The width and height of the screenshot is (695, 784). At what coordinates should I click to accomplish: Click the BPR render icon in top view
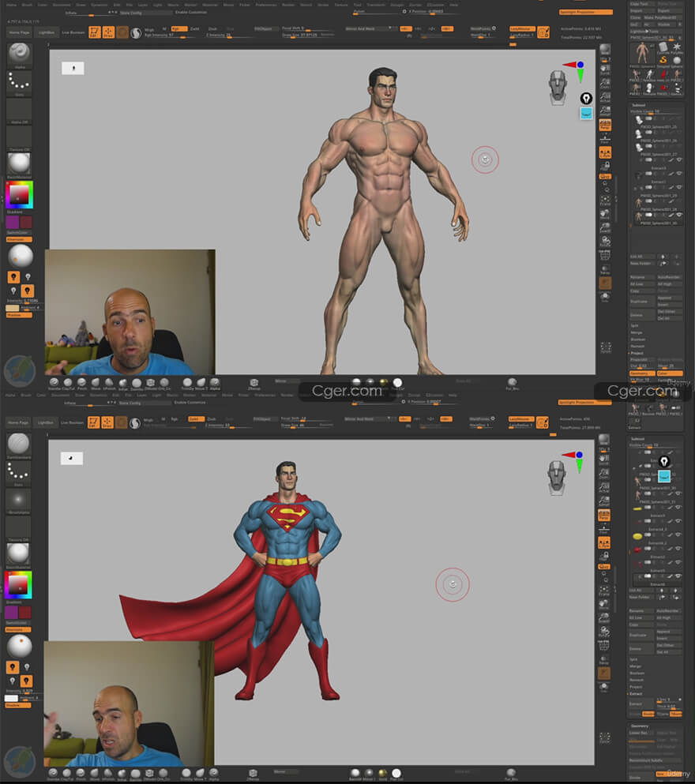(605, 50)
